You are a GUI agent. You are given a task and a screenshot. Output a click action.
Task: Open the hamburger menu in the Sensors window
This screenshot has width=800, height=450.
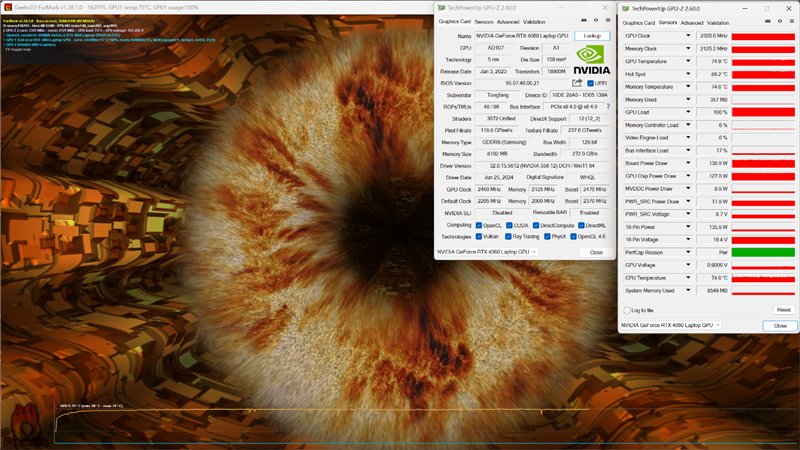(791, 21)
